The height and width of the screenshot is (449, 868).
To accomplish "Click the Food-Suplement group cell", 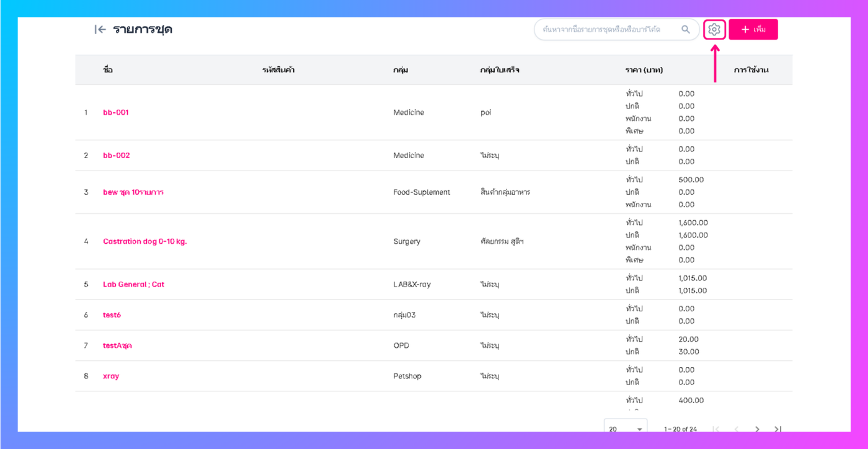I will [422, 192].
